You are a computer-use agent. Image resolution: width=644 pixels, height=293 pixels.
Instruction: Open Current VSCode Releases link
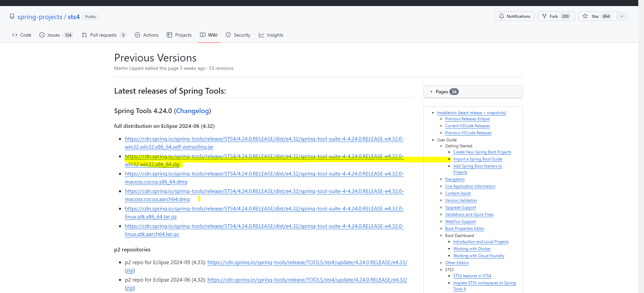point(468,126)
